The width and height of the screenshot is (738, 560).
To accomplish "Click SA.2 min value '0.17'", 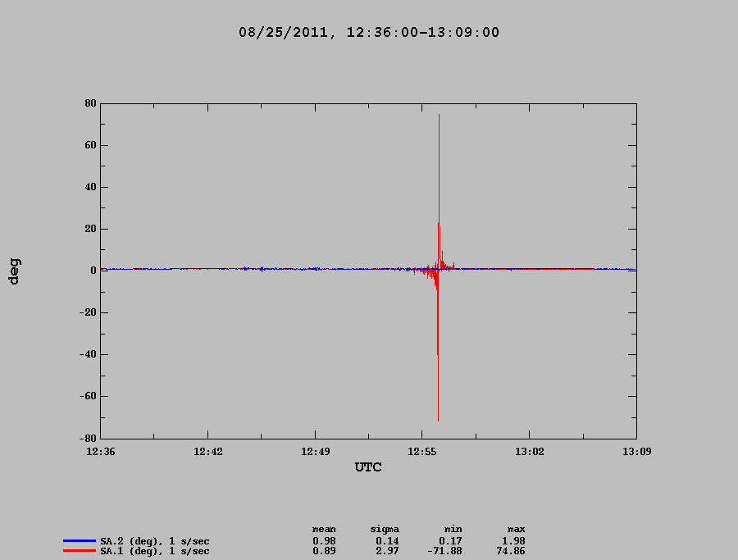I will coord(450,541).
